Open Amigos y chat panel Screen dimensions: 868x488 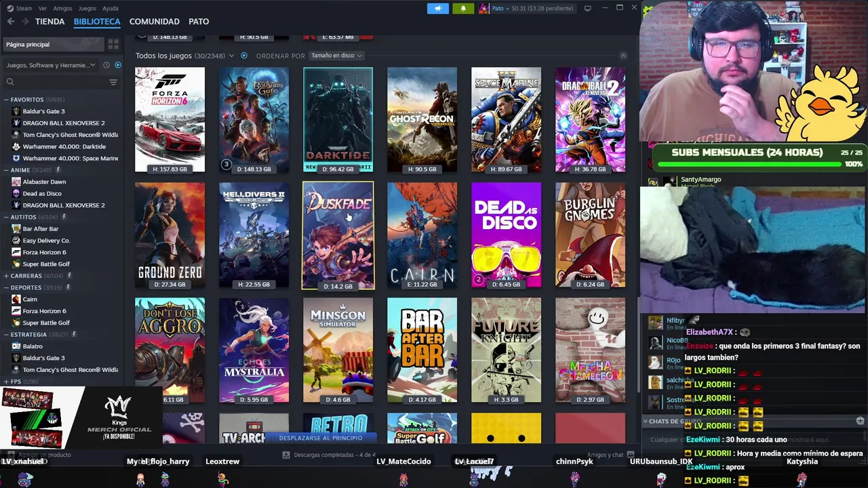(x=610, y=455)
